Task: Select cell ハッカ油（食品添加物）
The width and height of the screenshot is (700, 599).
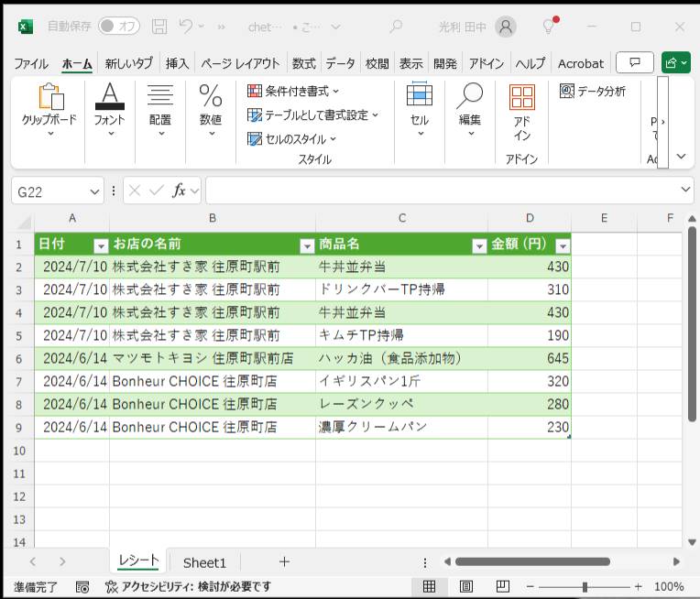Action: tap(402, 358)
